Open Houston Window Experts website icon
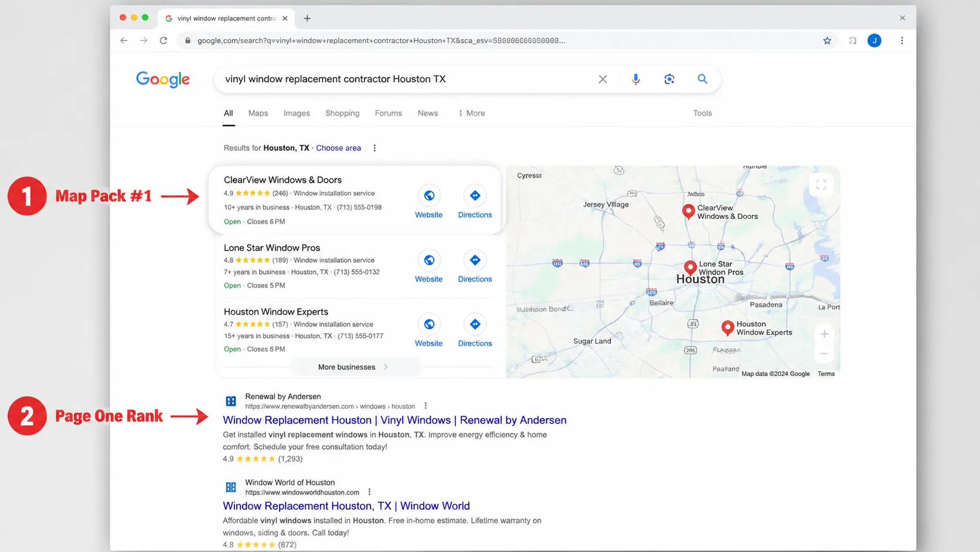 [x=429, y=324]
